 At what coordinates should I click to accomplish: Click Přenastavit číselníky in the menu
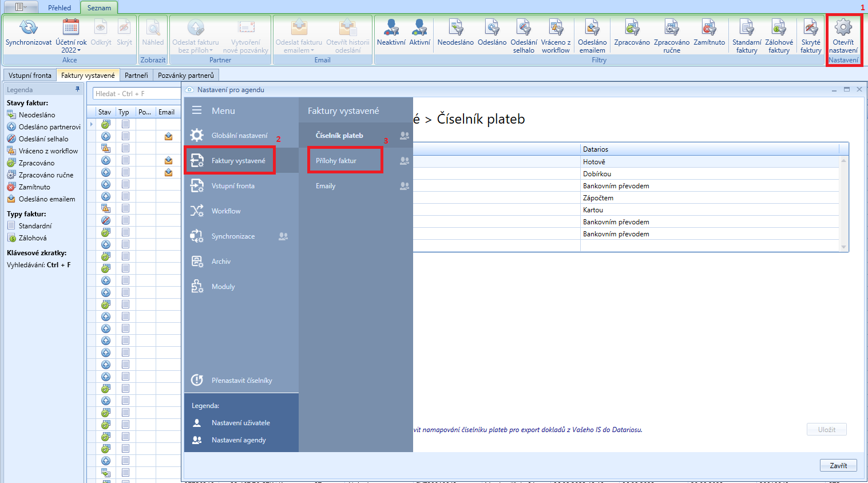pyautogui.click(x=241, y=381)
